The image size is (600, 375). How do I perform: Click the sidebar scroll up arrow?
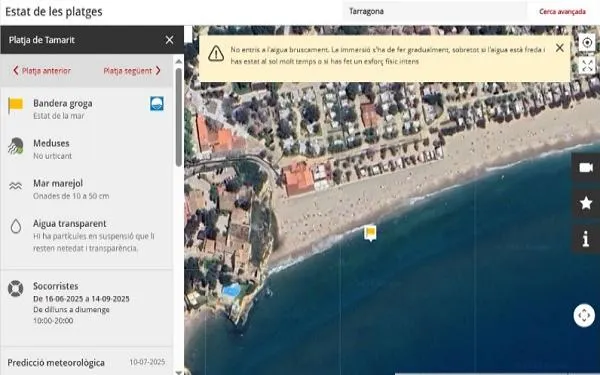click(179, 61)
